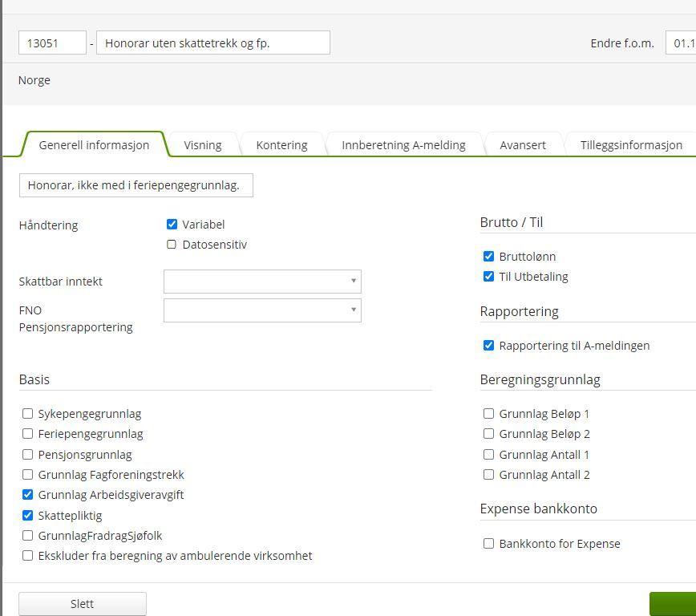696x616 pixels.
Task: Open the Avansert tab
Action: coord(523,145)
